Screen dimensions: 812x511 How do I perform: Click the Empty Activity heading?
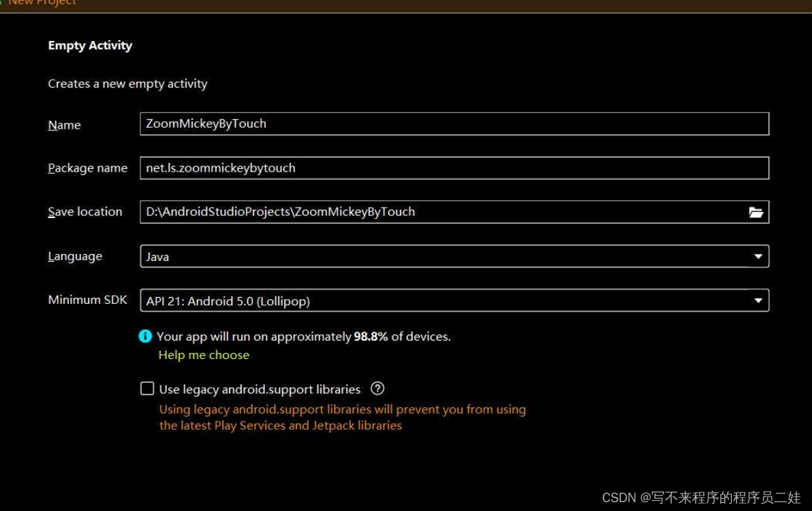90,46
